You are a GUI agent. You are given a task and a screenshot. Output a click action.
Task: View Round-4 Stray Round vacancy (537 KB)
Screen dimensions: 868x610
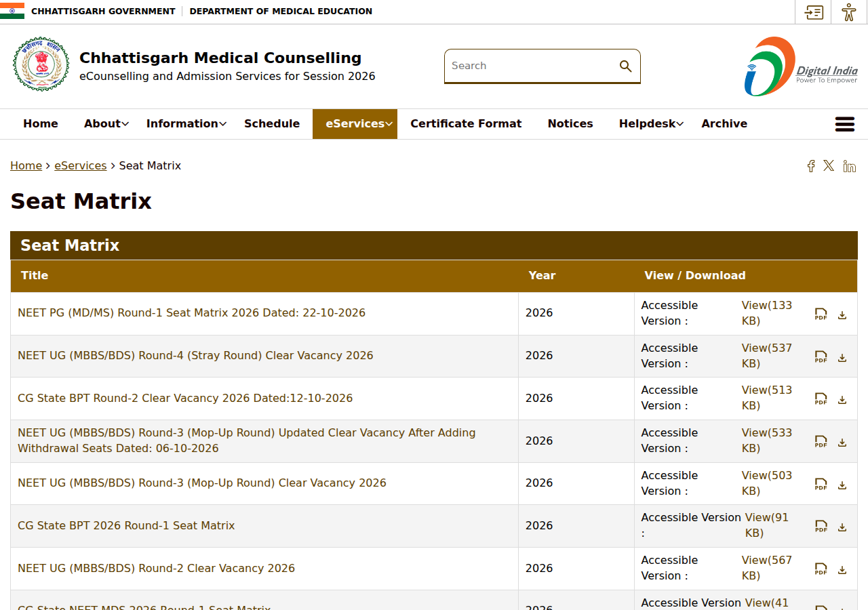click(x=767, y=356)
